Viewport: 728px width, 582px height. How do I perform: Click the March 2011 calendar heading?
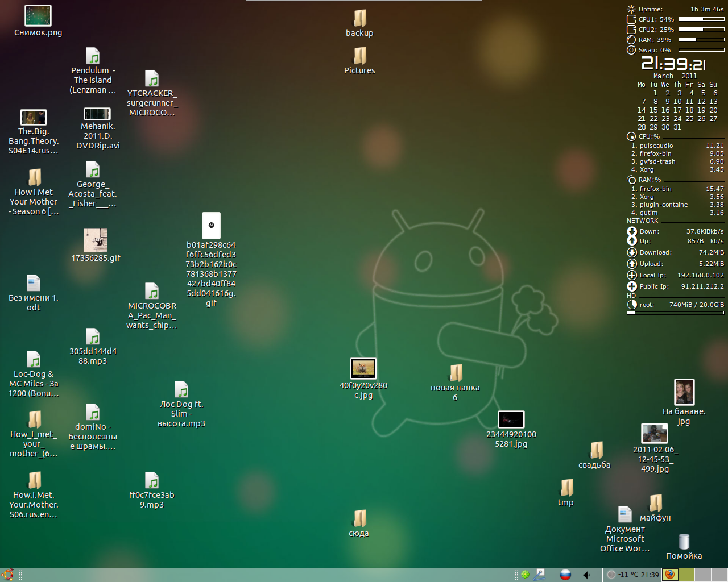(675, 76)
